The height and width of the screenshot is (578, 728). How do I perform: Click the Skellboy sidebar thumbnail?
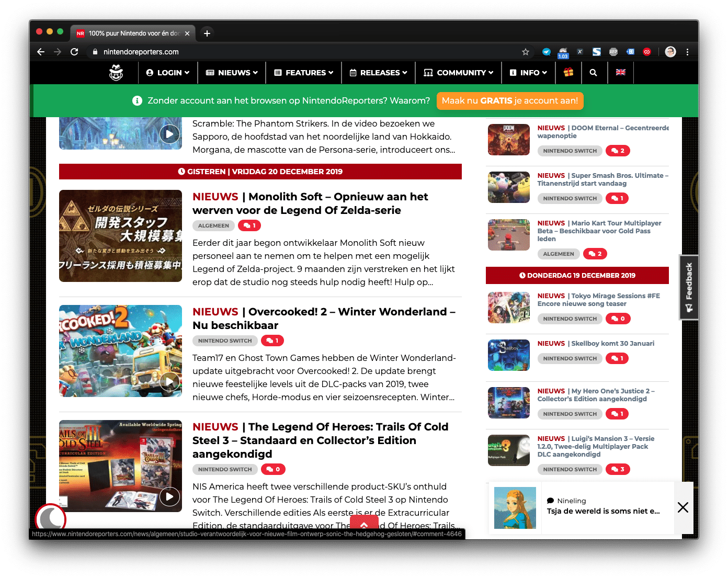[509, 355]
